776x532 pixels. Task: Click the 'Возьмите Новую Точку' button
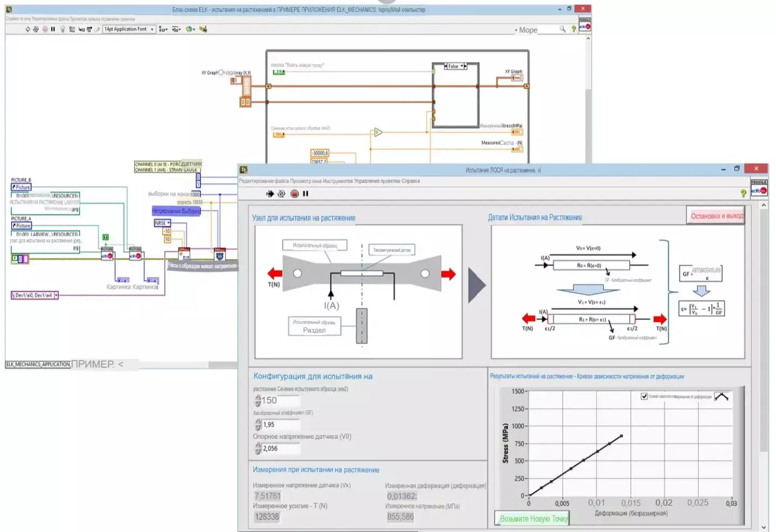[532, 519]
